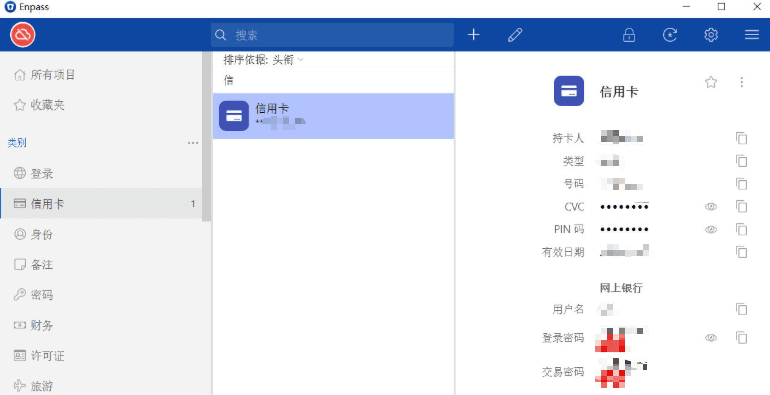The image size is (770, 395).
Task: Maximize the Enpass window
Action: coord(721,7)
